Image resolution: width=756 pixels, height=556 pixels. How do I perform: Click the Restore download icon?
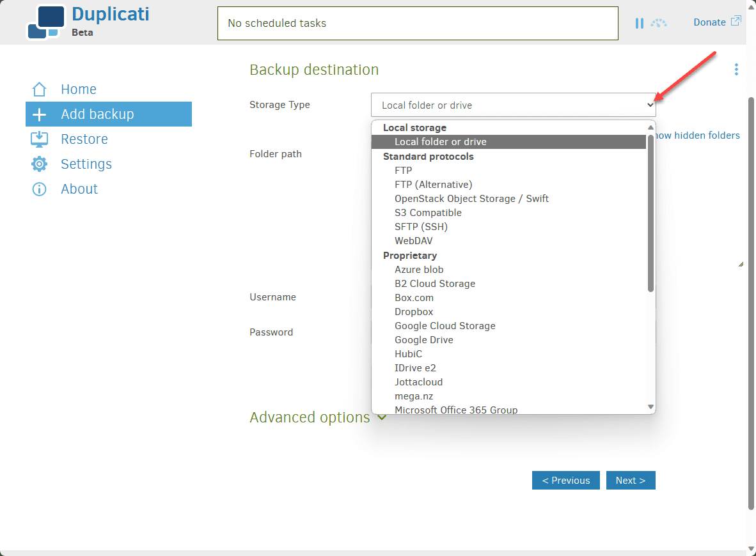pos(39,139)
